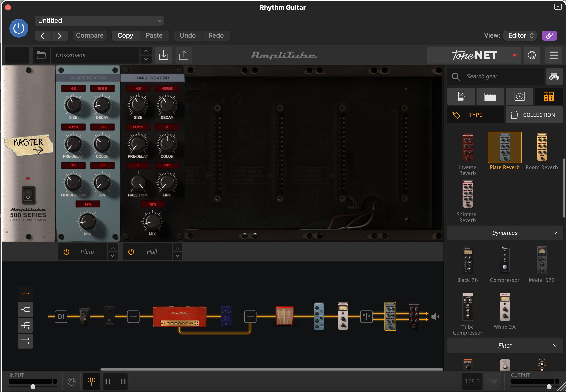The width and height of the screenshot is (566, 392).
Task: Select the rack effects gear category
Action: [x=549, y=97]
